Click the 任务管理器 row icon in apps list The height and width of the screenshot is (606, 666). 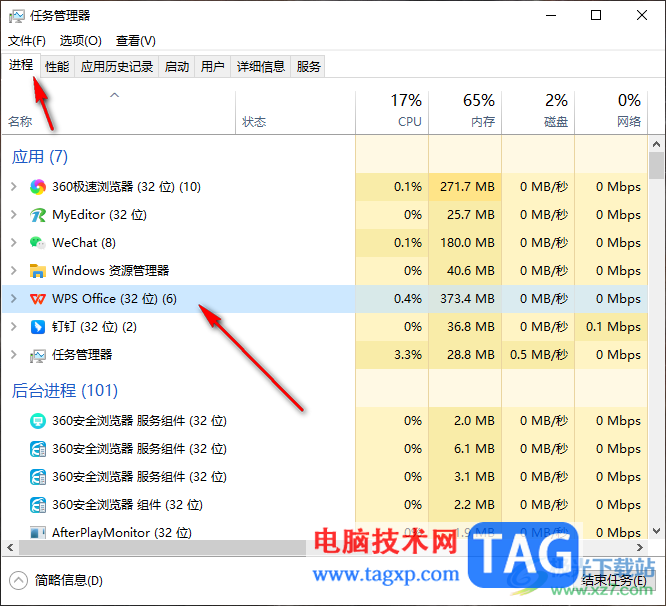[x=38, y=355]
